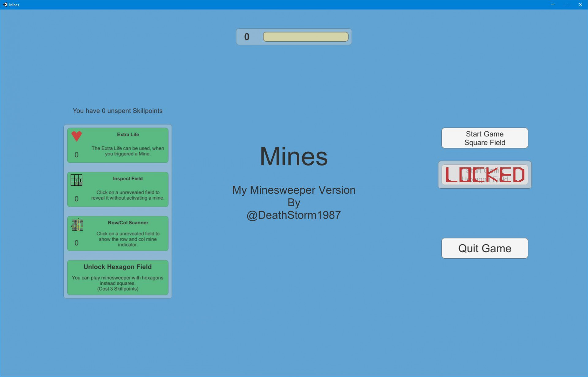588x377 pixels.
Task: Click the Row/Col Scanner count 0
Action: [77, 243]
